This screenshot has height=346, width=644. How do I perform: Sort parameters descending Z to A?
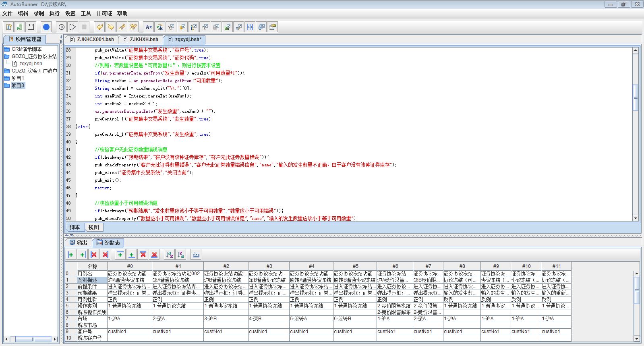[x=181, y=255]
